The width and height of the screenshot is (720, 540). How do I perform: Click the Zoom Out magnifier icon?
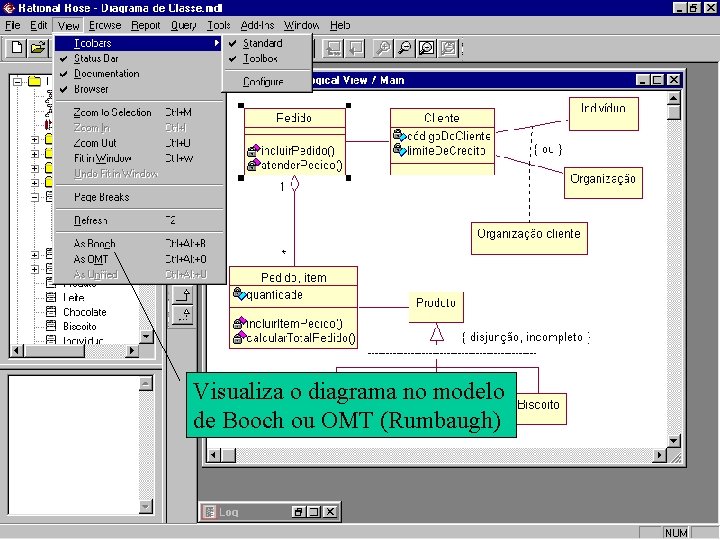click(405, 48)
